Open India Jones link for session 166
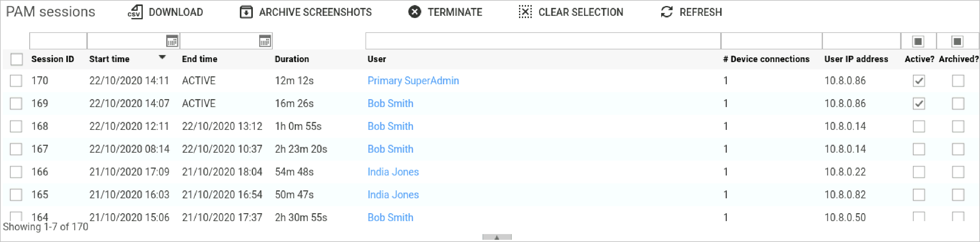Screen dimensions: 980x242 click(393, 172)
